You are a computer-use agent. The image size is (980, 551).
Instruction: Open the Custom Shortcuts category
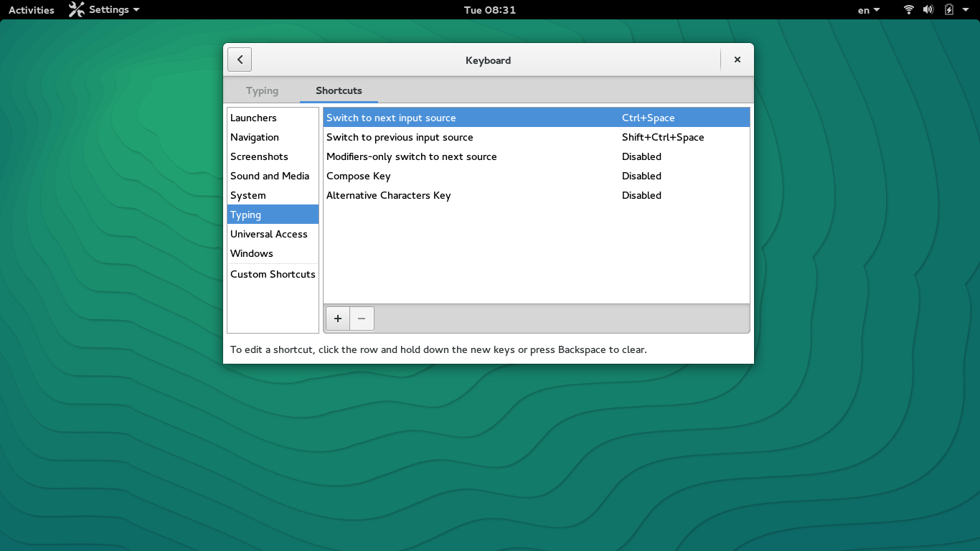coord(273,274)
